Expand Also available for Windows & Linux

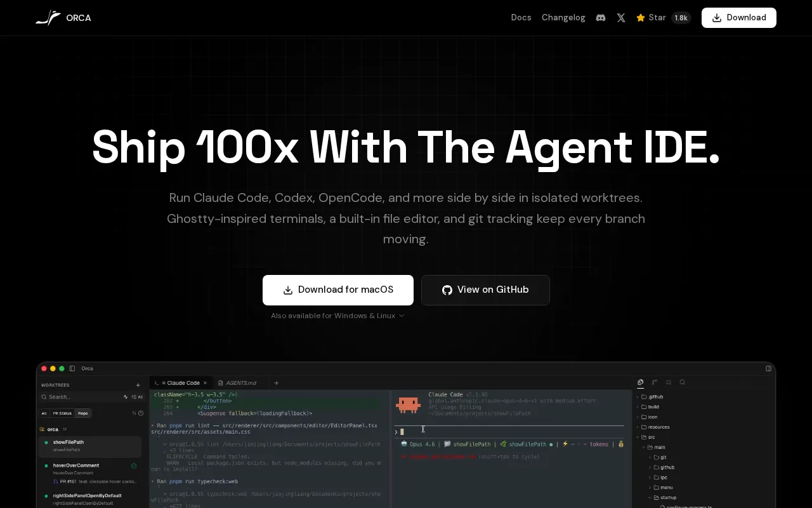[x=337, y=316]
